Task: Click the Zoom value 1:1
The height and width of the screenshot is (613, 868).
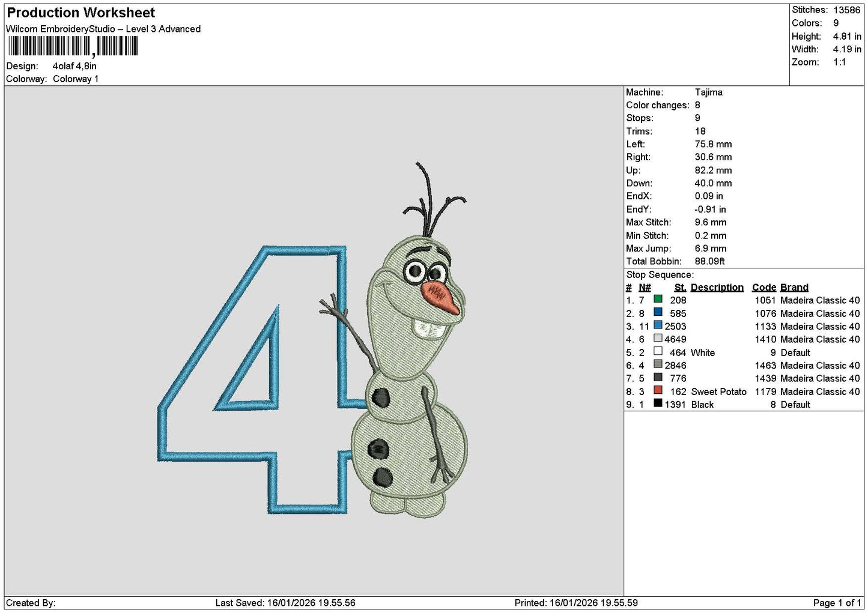Action: [839, 62]
